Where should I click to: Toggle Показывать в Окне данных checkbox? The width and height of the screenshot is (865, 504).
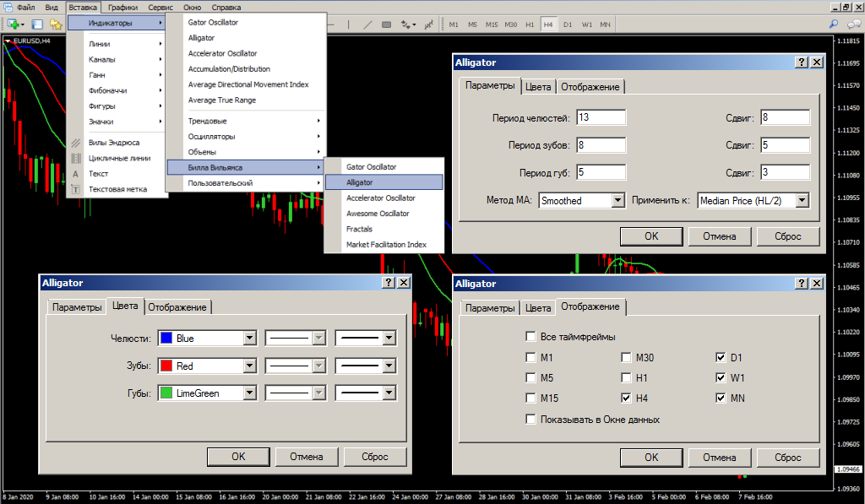[530, 419]
